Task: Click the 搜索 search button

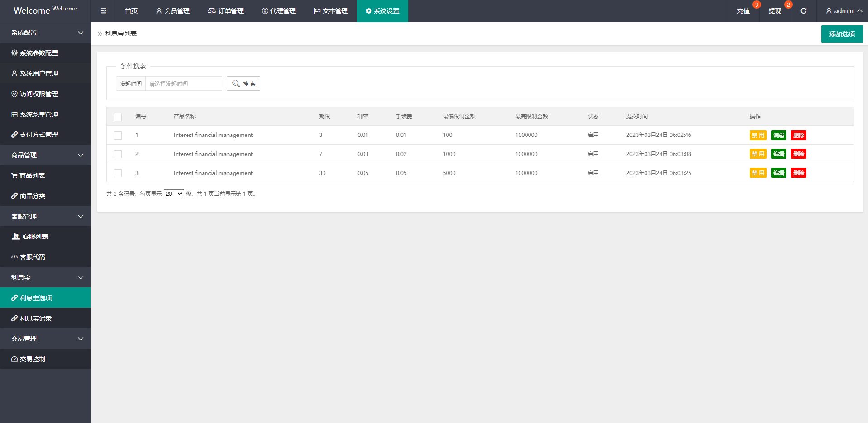Action: [x=244, y=83]
